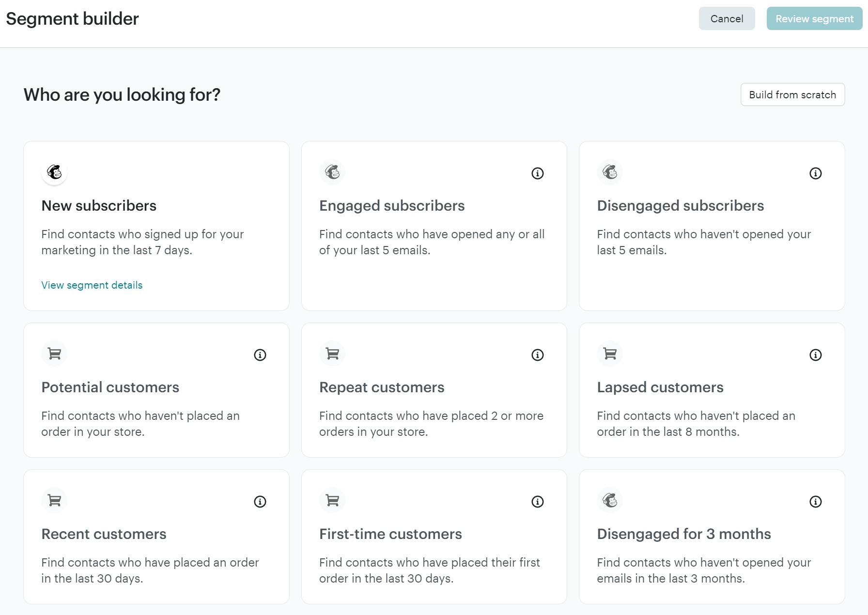Click the Mailchimp icon on Disengaged for 3 months

[x=610, y=501]
